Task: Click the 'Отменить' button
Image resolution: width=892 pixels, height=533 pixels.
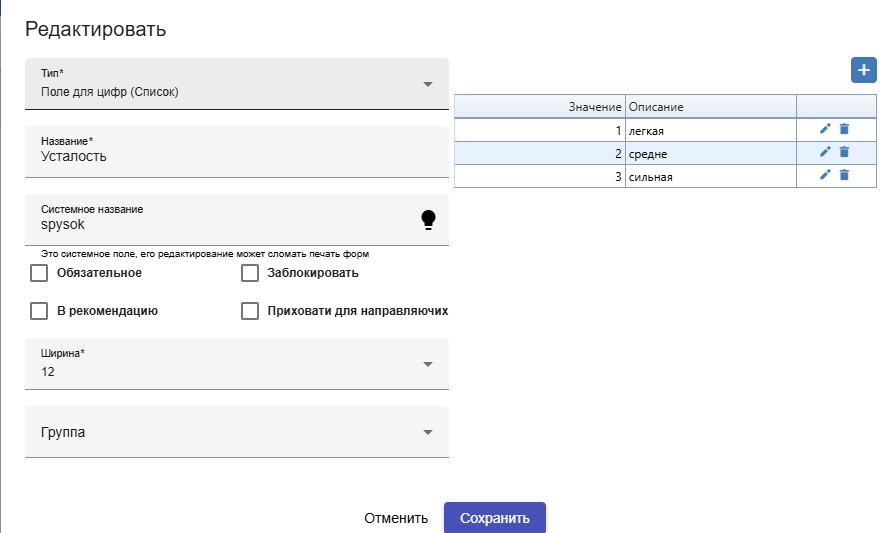Action: coord(396,518)
